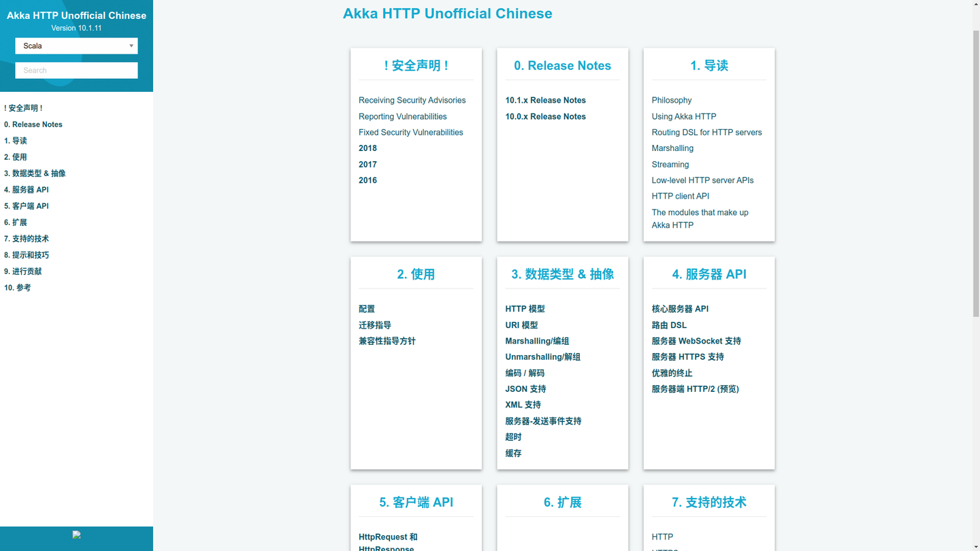980x551 pixels.
Task: Click the Philosophy link under 导读
Action: (672, 100)
